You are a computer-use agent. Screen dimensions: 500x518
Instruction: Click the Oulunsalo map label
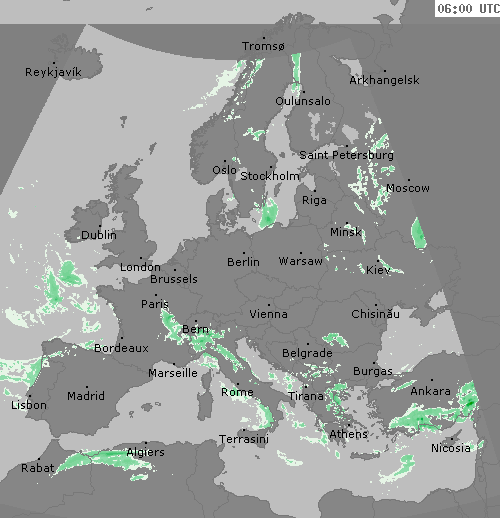click(x=303, y=101)
